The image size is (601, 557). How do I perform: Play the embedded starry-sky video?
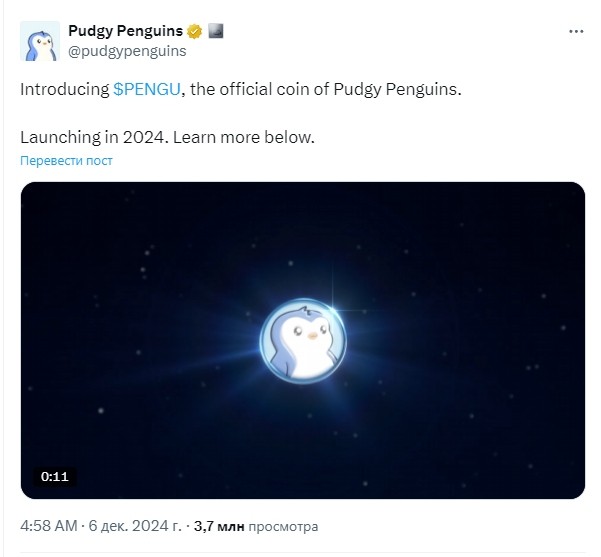click(x=303, y=340)
